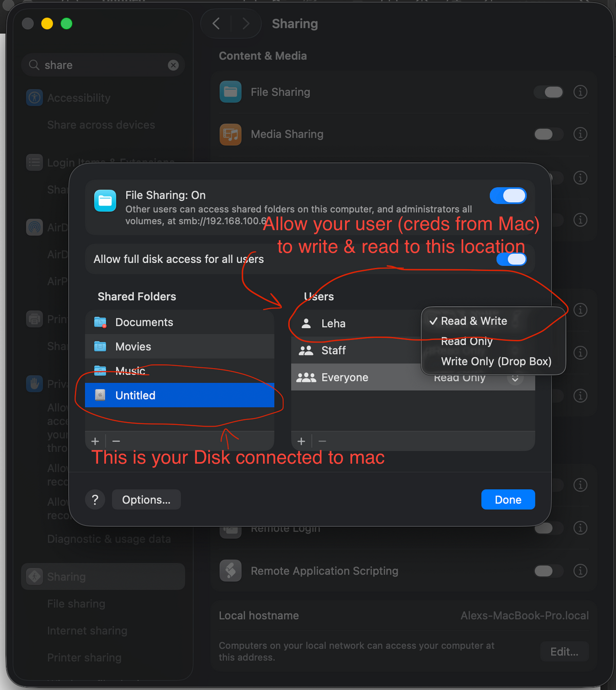Image resolution: width=616 pixels, height=690 pixels.
Task: Turn off the File Sharing: On switch
Action: click(508, 196)
